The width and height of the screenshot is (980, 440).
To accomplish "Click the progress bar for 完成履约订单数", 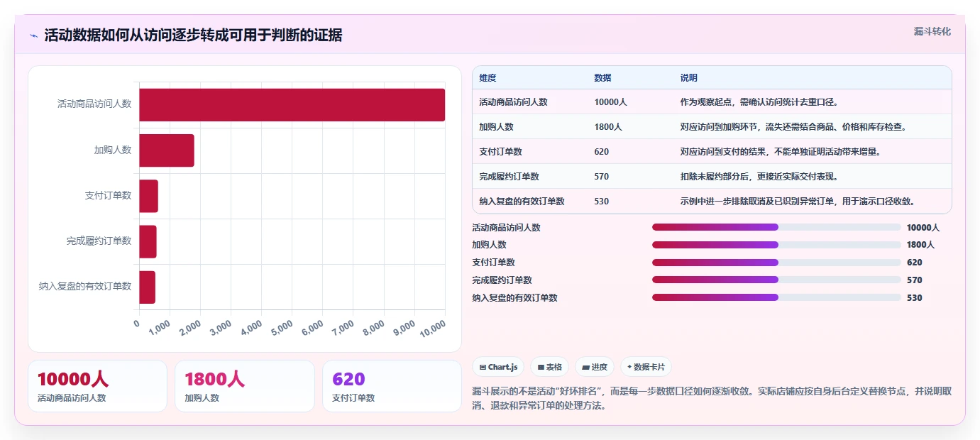I will (776, 280).
